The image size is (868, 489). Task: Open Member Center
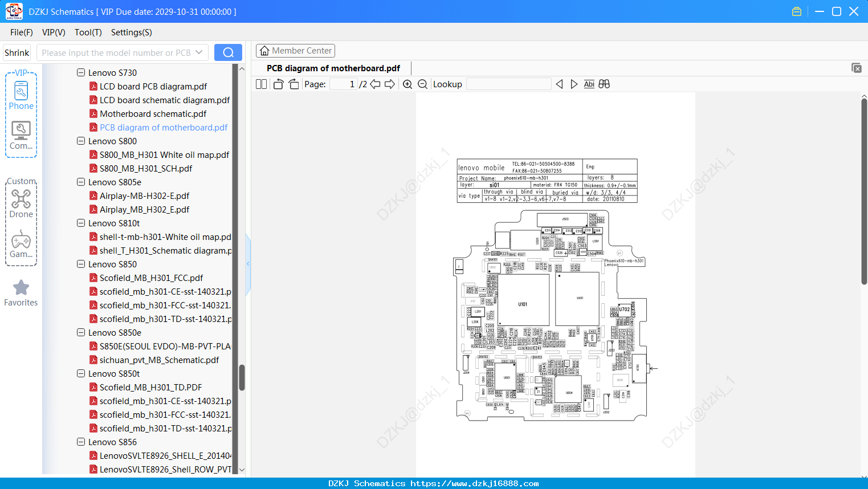pyautogui.click(x=295, y=51)
